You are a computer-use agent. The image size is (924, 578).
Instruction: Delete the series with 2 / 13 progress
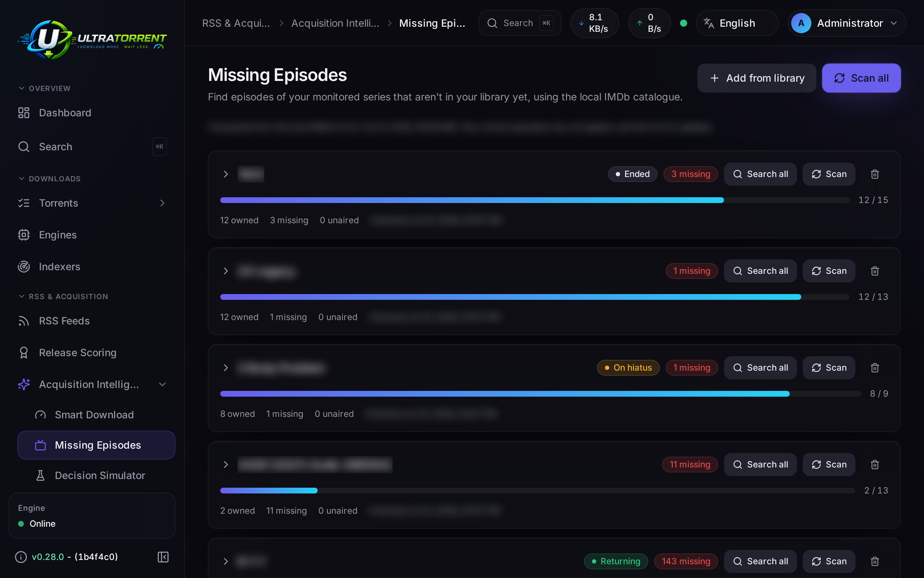coord(875,465)
